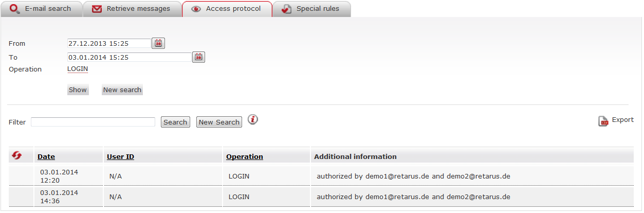Image resolution: width=644 pixels, height=213 pixels.
Task: Open the LOGIN operation selector
Action: point(78,69)
